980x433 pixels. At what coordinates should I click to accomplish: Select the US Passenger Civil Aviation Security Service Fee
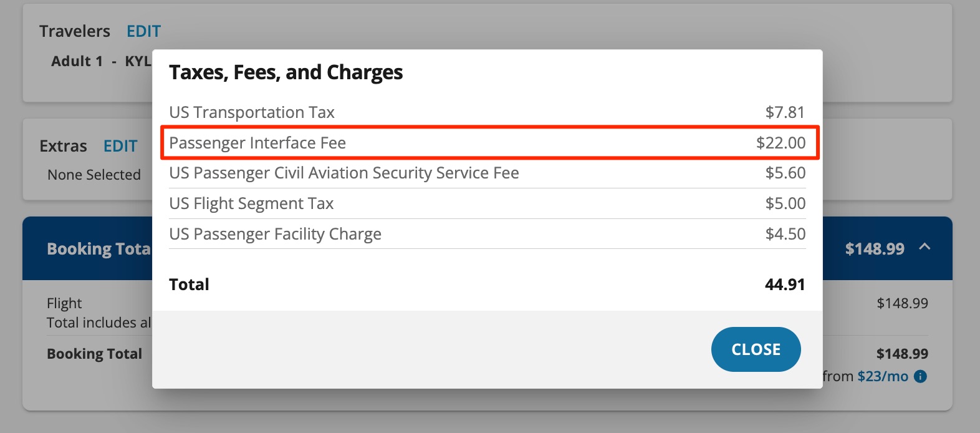[344, 173]
